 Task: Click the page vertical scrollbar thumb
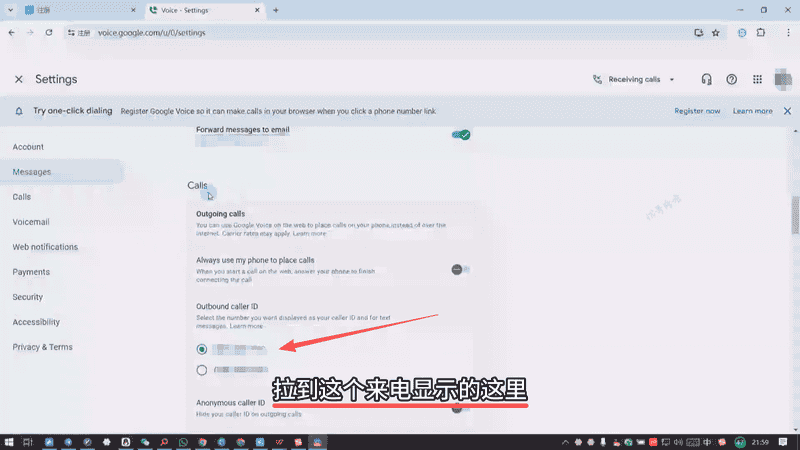pos(795,214)
